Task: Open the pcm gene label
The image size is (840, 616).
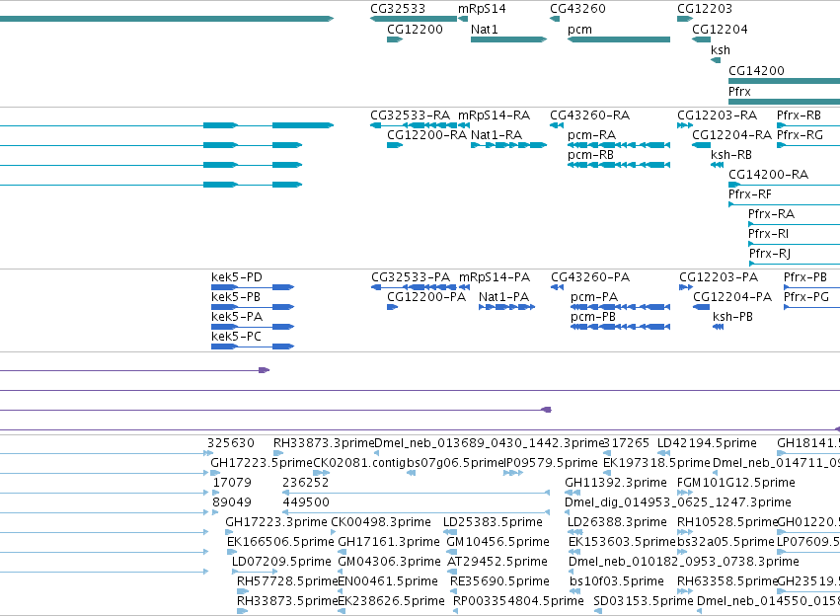Action: [x=579, y=30]
